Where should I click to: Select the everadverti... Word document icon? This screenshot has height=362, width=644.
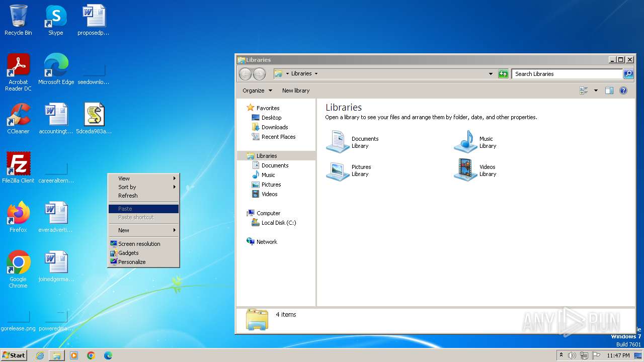tap(56, 217)
